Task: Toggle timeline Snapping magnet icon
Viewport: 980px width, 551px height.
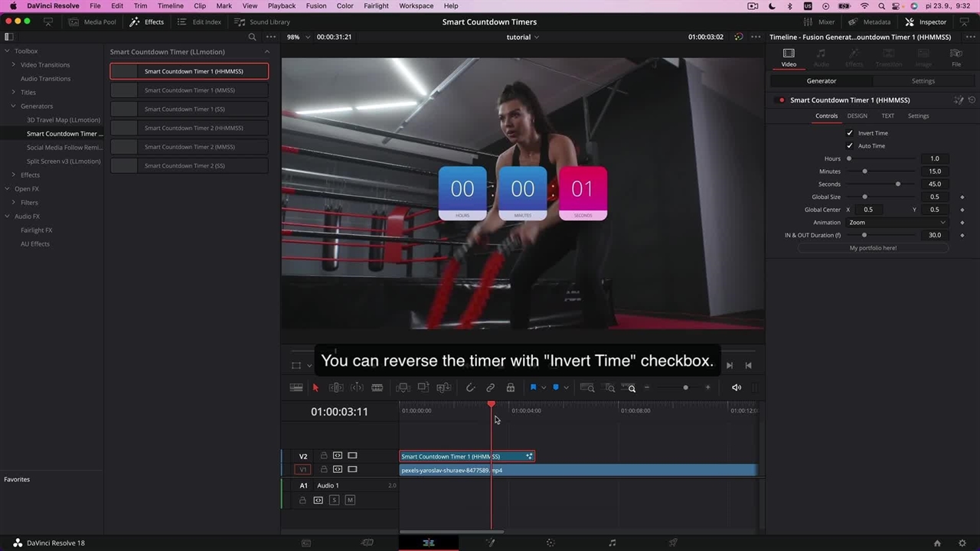Action: tap(471, 388)
